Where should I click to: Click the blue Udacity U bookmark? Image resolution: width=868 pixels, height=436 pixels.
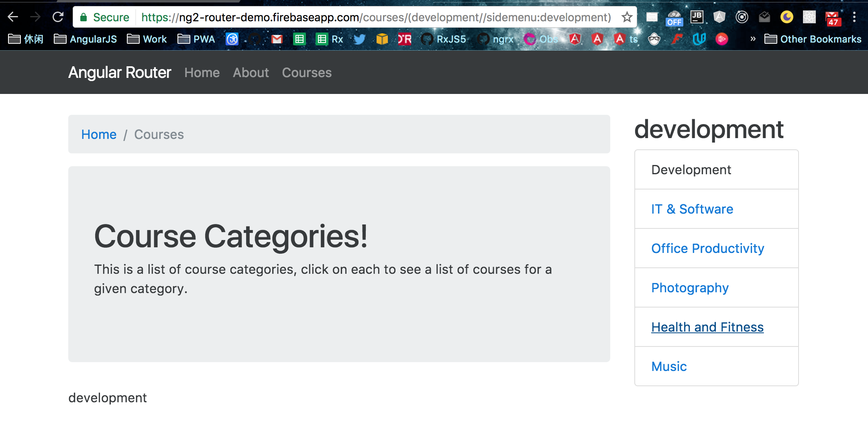(699, 39)
